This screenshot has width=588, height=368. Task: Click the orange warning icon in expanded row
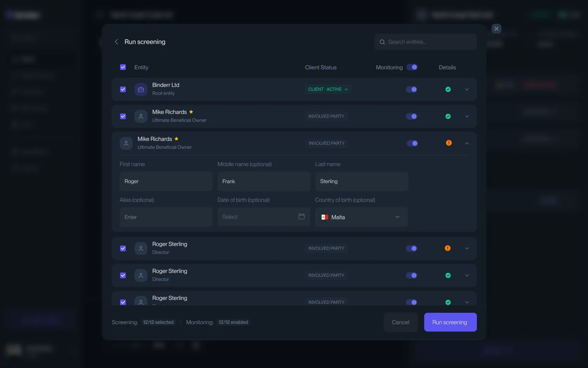coord(449,143)
